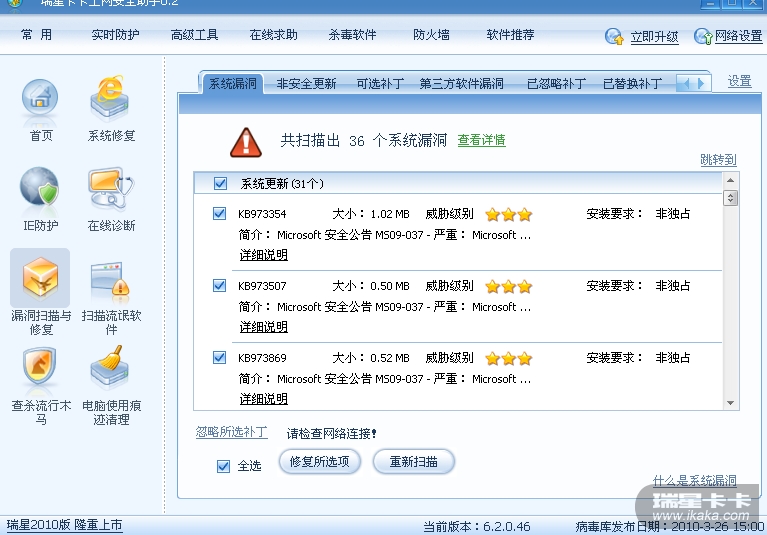
Task: Click the 网络设置 link text
Action: pyautogui.click(x=739, y=36)
